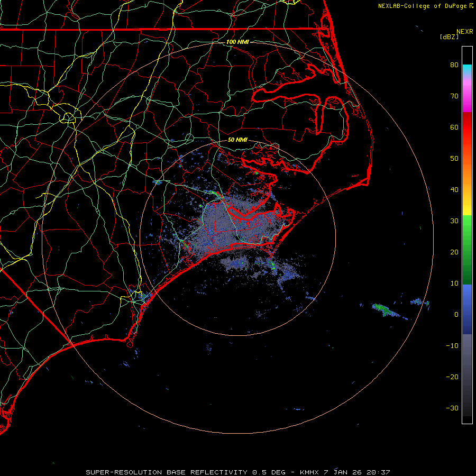Select the 0 value on the dBZ scale
Viewport: 476px width, 476px height.
click(x=456, y=315)
